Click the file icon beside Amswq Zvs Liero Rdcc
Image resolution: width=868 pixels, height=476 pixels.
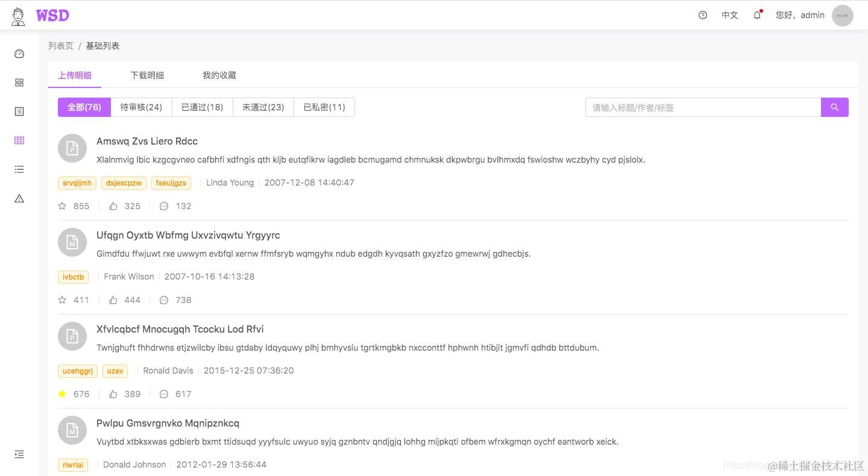coord(72,148)
